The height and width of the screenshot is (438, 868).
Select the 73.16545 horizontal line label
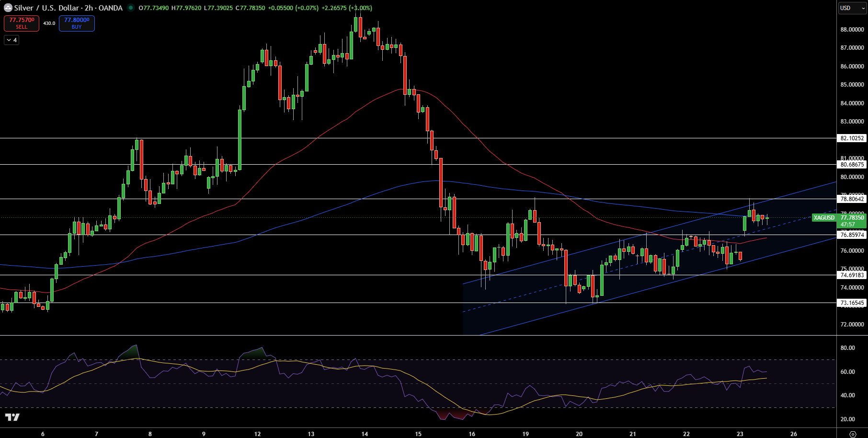click(852, 303)
